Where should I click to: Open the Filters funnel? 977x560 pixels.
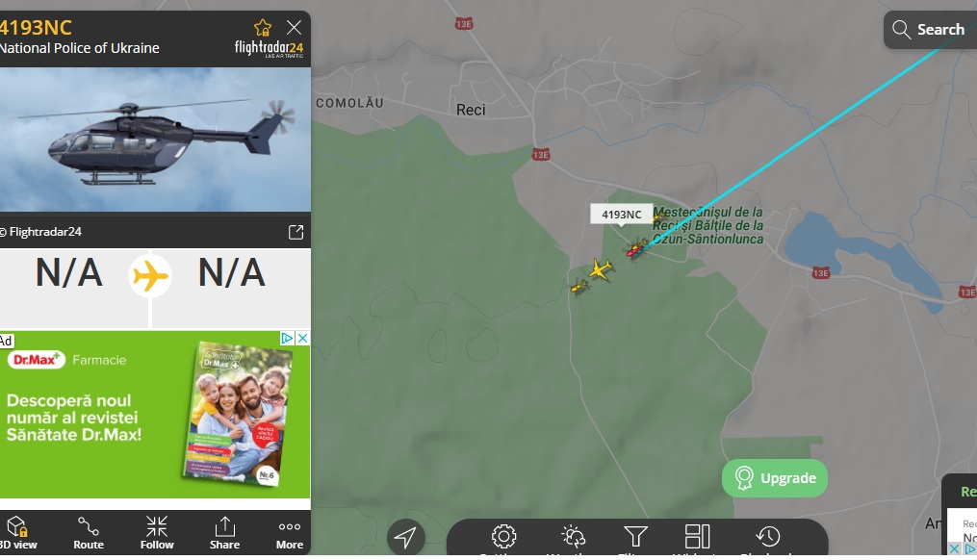coord(635,537)
